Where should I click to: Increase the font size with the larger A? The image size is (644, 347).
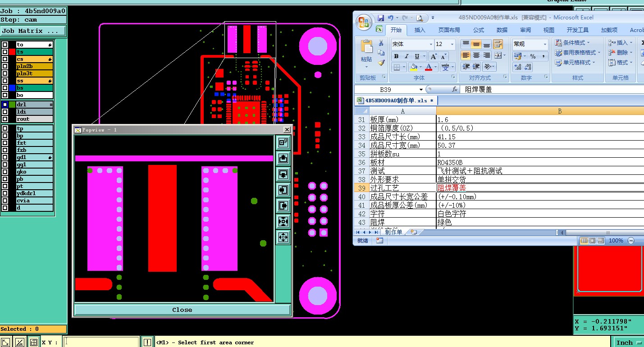[433, 56]
